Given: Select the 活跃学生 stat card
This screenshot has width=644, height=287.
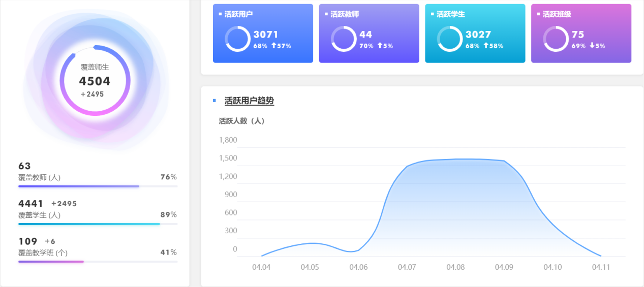Looking at the screenshot, I should point(475,34).
